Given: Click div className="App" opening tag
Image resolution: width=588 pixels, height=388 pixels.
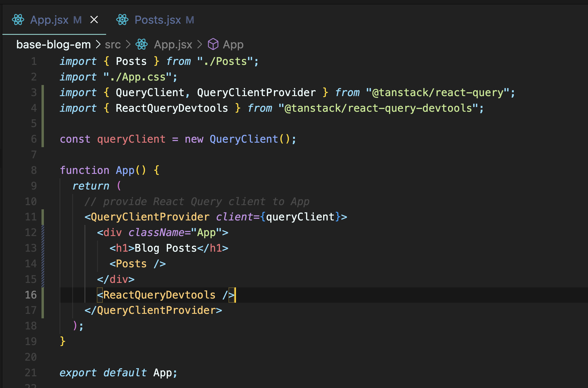Looking at the screenshot, I should tap(163, 232).
